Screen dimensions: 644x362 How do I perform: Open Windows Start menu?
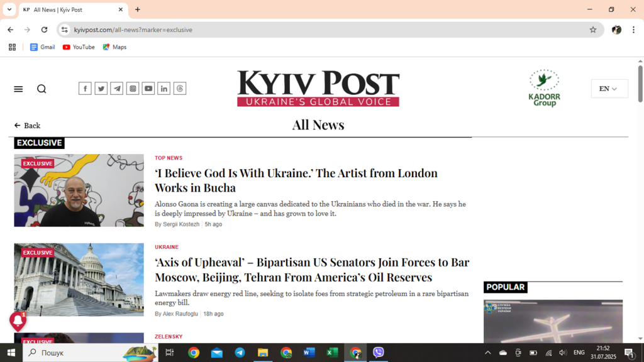[11, 353]
